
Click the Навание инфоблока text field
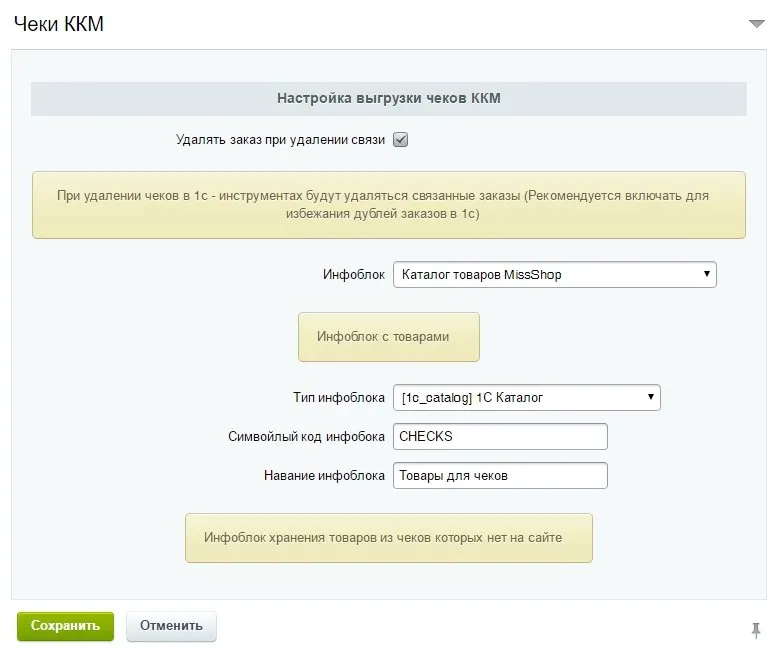pos(500,475)
